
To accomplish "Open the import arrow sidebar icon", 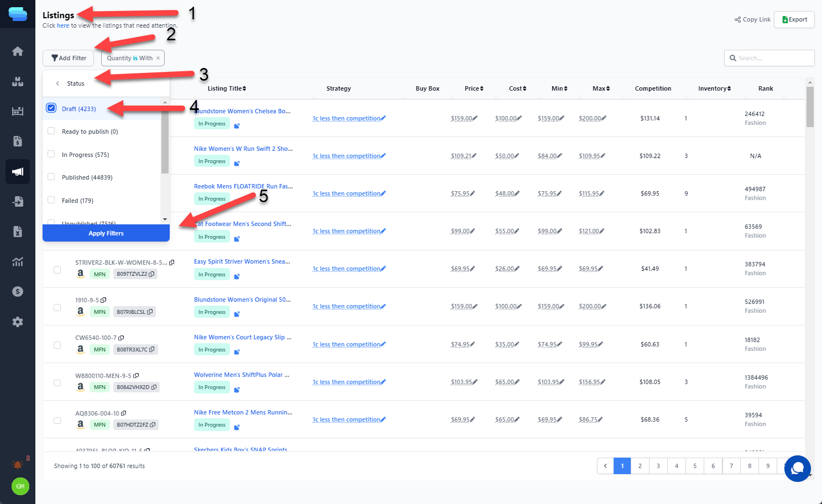I will 18,201.
